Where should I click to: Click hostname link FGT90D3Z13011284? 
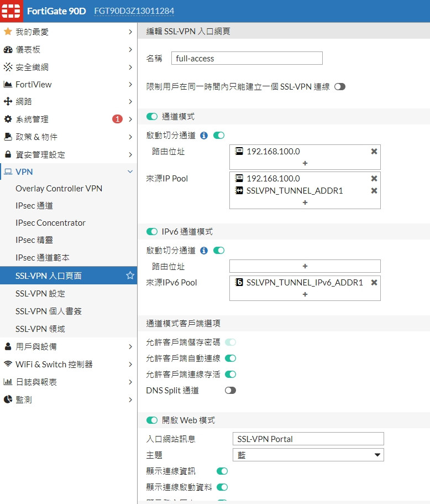coord(134,11)
